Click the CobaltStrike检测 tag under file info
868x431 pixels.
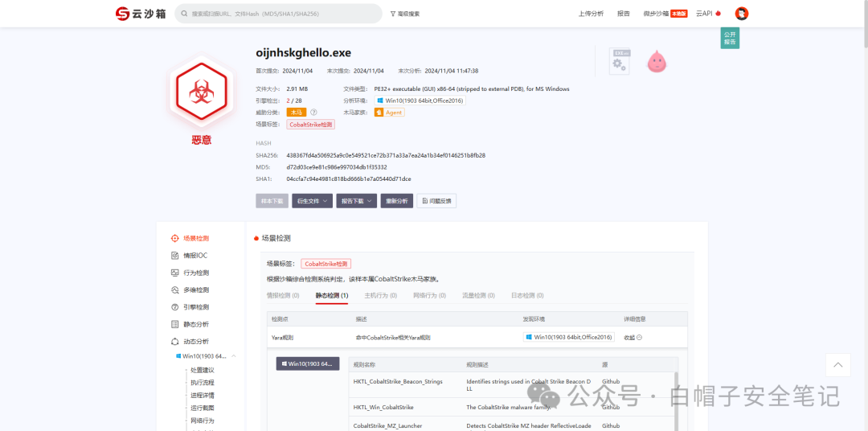310,125
